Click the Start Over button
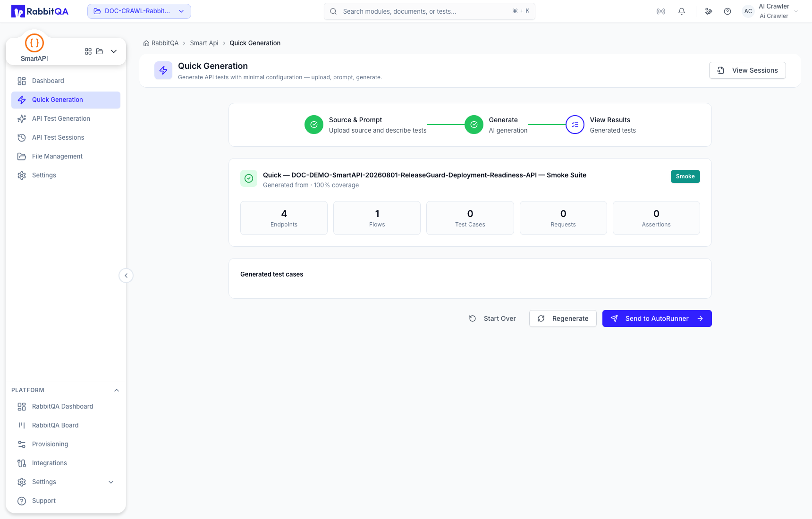This screenshot has height=519, width=812. (x=492, y=318)
